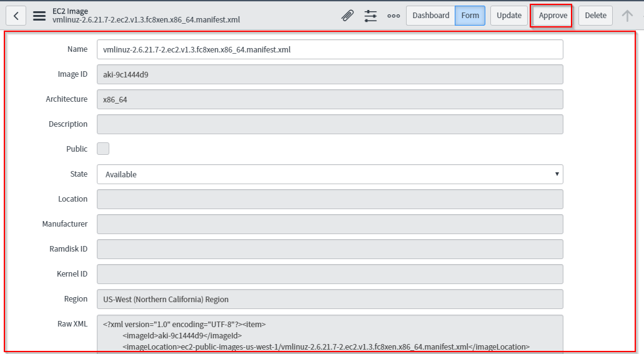
Task: Switch to Dashboard view
Action: tap(431, 16)
